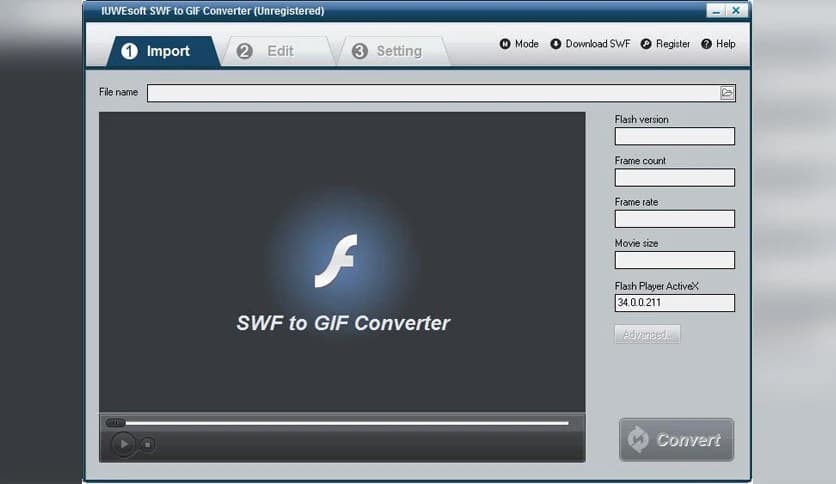Click the Frame rate field
This screenshot has height=484, width=836.
[x=674, y=219]
